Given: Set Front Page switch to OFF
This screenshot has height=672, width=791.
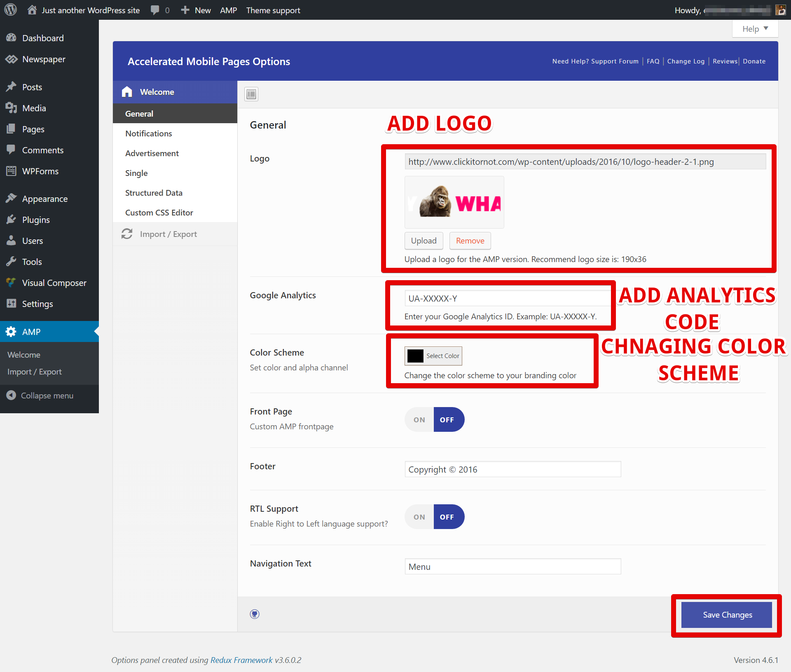Looking at the screenshot, I should pyautogui.click(x=449, y=419).
